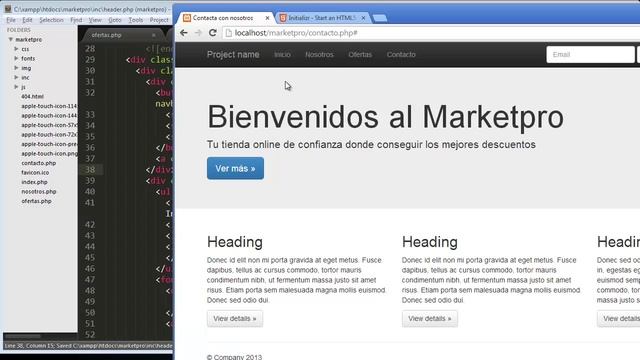This screenshot has height=360, width=640.
Task: Click the Sublime Text window icon
Action: point(8,9)
